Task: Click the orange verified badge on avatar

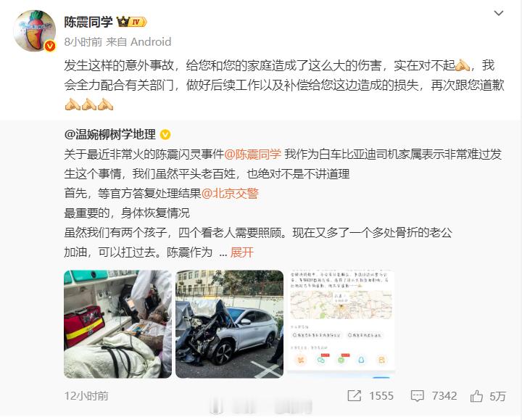Action: point(50,46)
